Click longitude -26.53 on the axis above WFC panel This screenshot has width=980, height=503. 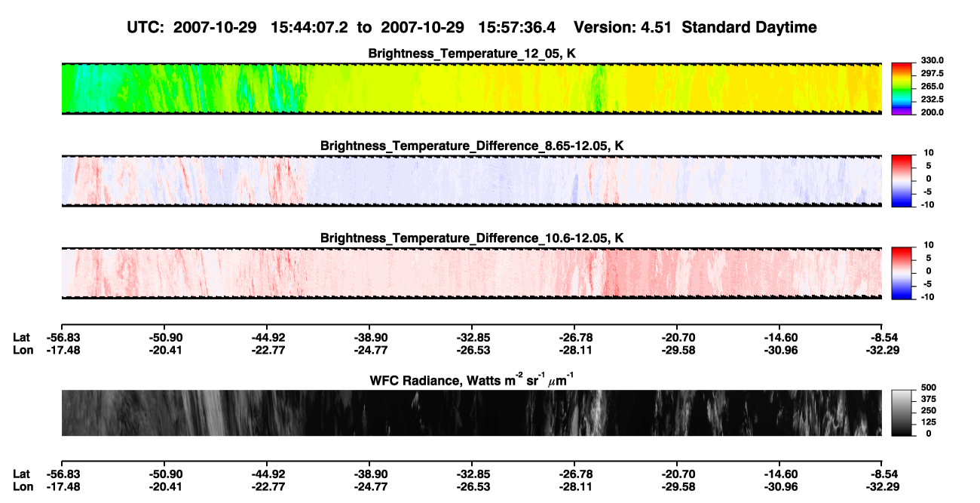tap(472, 350)
